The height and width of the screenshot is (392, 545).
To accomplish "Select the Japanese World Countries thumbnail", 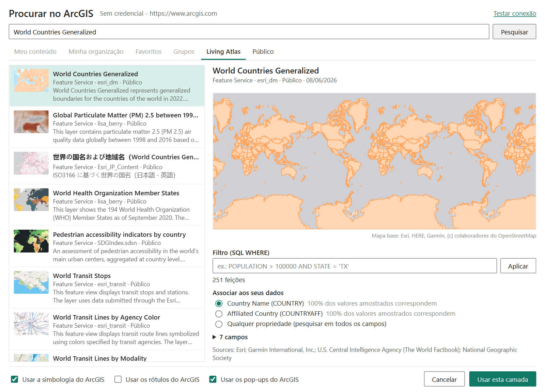I will 31,163.
